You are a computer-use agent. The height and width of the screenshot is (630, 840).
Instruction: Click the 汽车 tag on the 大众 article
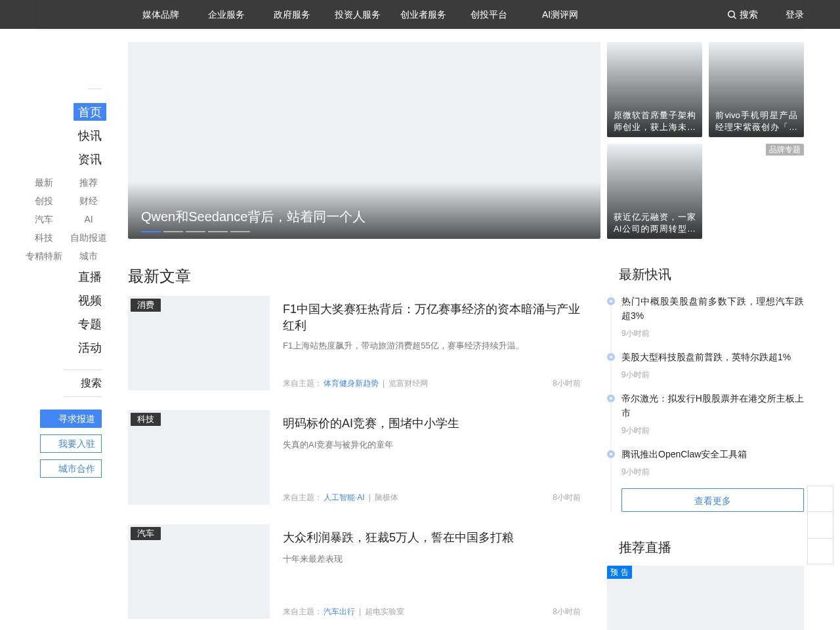(x=146, y=534)
